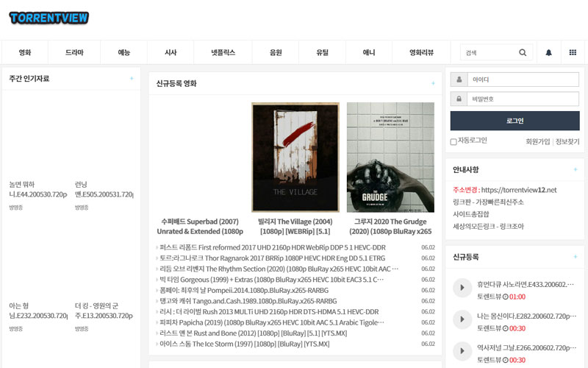
Task: Expand the 주간 인기자료 plus icon
Action: [132, 79]
